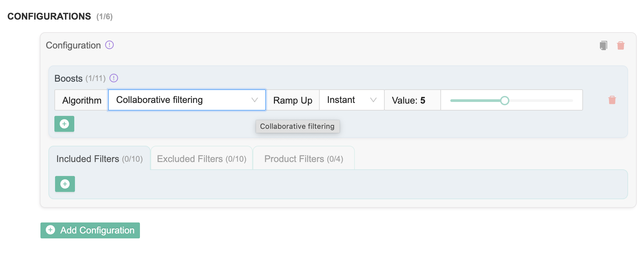Click the Ramp Up label
The width and height of the screenshot is (644, 255).
point(292,100)
